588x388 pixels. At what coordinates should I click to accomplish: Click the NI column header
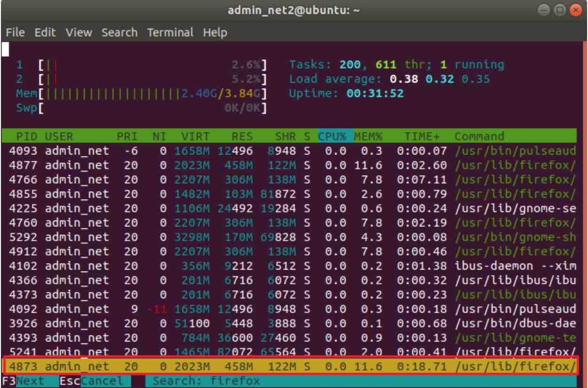(160, 137)
